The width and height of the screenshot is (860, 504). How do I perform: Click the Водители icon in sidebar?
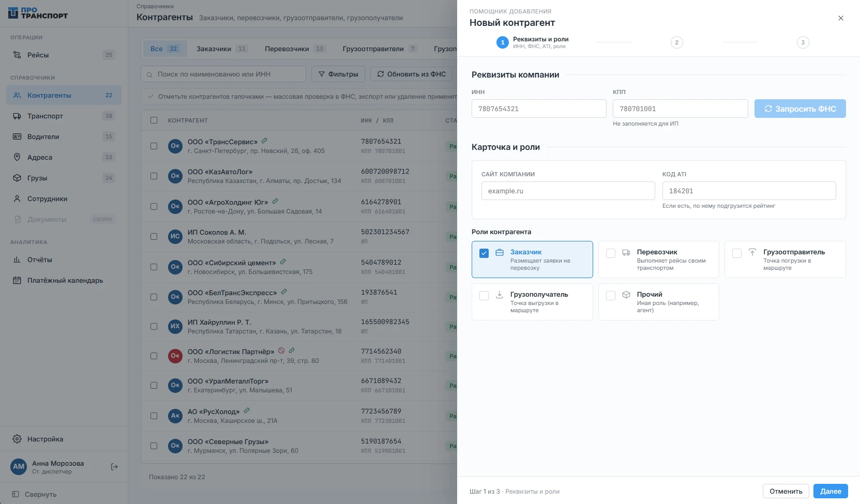coord(17,136)
